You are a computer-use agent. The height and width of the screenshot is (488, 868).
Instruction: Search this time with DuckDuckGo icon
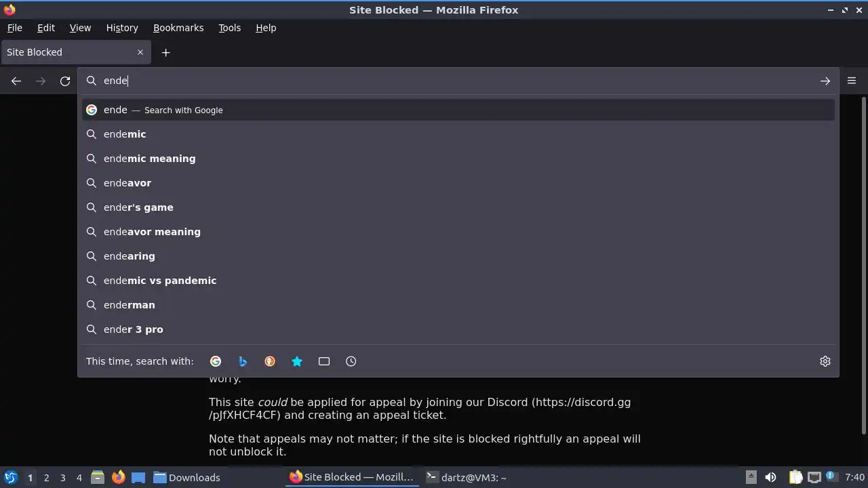point(270,361)
